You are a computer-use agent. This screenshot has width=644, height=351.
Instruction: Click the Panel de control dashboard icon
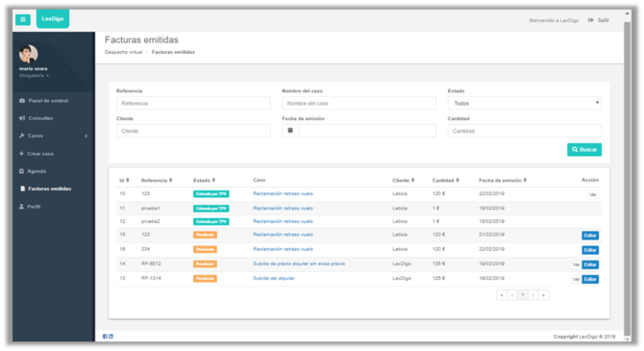22,101
